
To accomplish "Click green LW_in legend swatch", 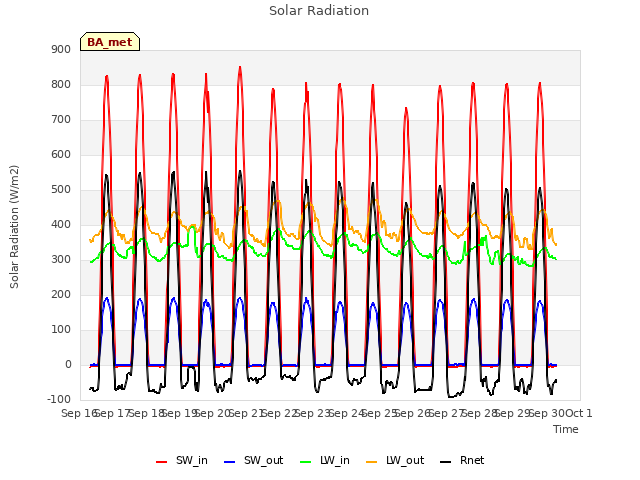I will (306, 462).
